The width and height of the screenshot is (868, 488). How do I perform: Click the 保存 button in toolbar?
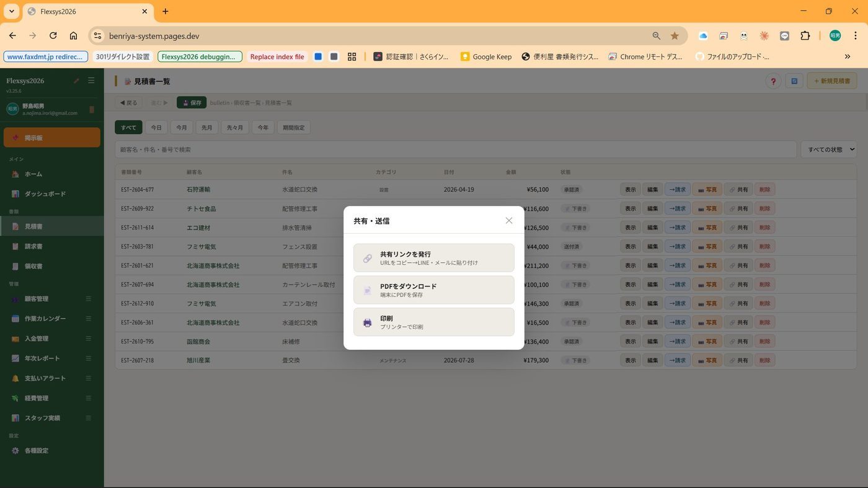192,102
